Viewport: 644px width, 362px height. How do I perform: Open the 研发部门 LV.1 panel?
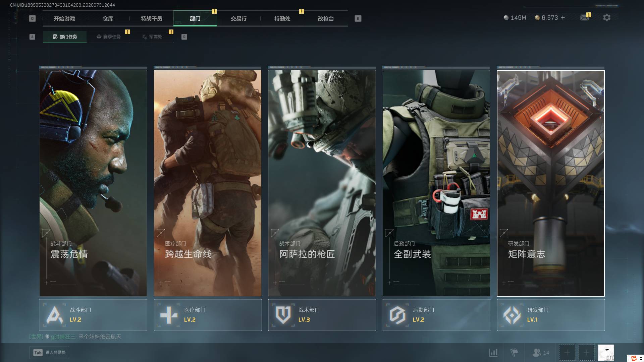point(551,315)
